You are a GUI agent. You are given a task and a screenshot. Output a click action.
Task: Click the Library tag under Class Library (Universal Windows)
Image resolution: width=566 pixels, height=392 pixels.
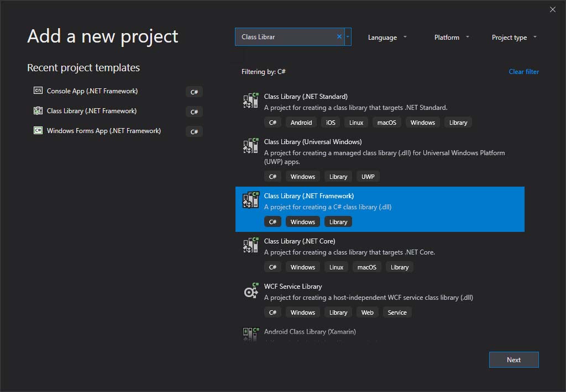(338, 177)
